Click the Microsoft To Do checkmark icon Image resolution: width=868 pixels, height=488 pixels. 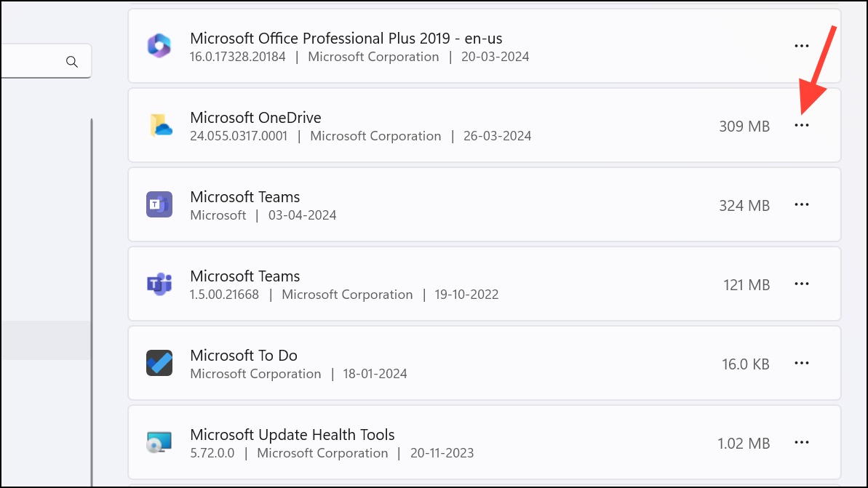pyautogui.click(x=159, y=363)
